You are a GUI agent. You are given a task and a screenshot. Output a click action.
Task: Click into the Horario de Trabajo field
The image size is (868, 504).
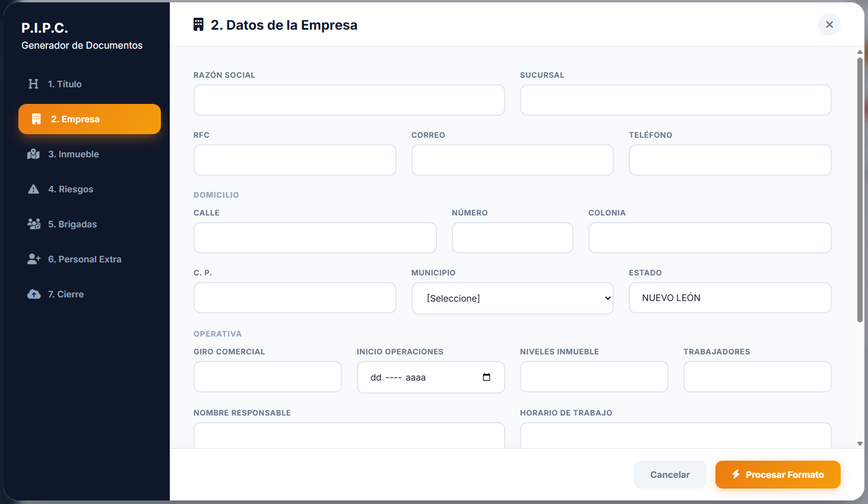tap(676, 435)
